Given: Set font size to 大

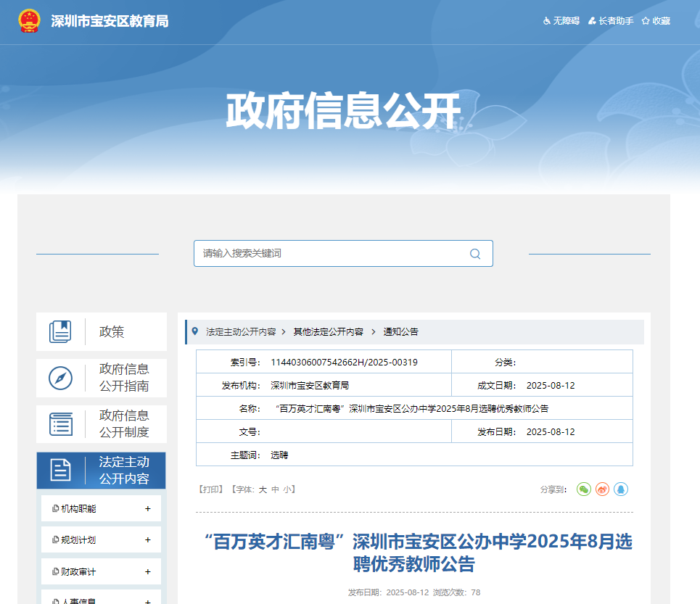Looking at the screenshot, I should click(263, 489).
